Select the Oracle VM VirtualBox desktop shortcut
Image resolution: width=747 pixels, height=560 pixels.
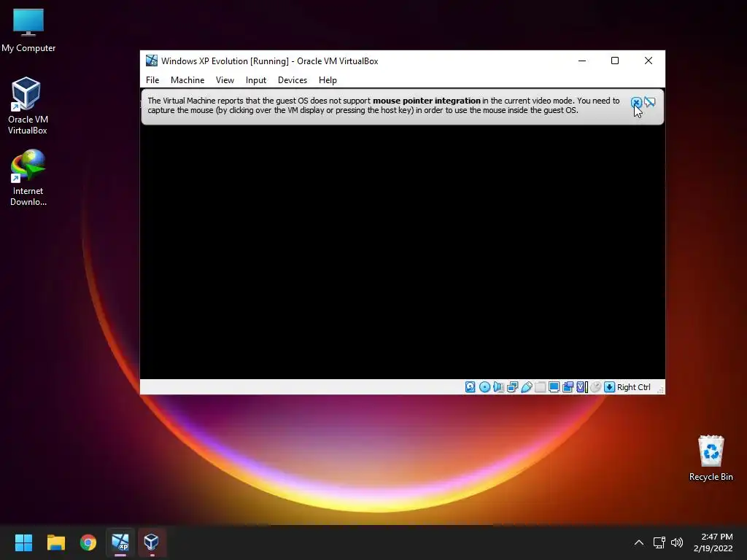pyautogui.click(x=27, y=106)
